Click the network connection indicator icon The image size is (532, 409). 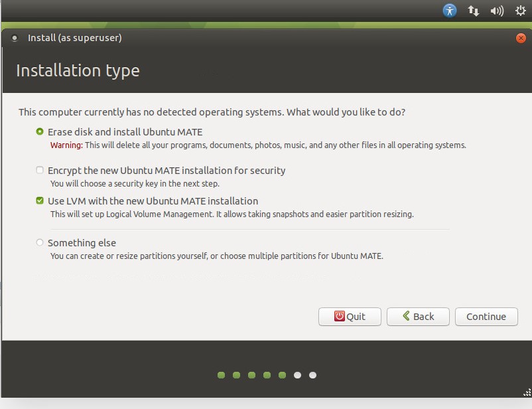(x=474, y=11)
